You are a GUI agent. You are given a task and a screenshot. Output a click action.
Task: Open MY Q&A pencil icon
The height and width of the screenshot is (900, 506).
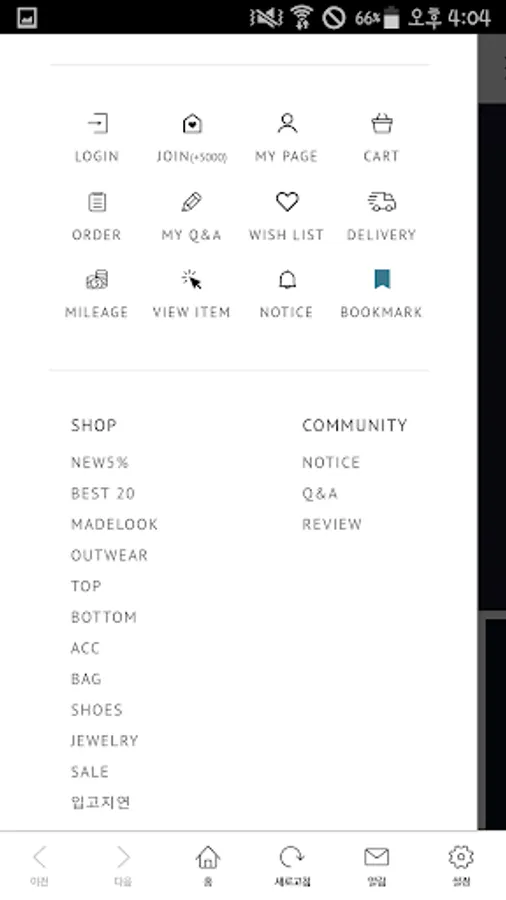(x=192, y=202)
